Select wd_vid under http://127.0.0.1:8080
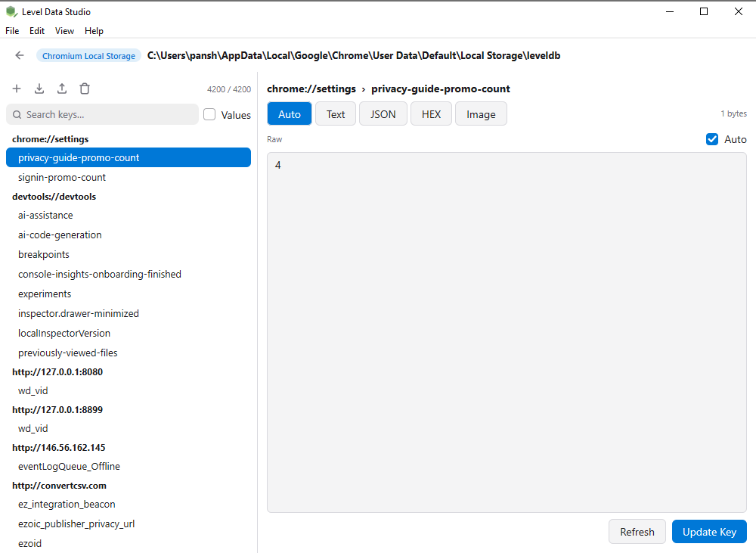The height and width of the screenshot is (553, 756). (129, 391)
